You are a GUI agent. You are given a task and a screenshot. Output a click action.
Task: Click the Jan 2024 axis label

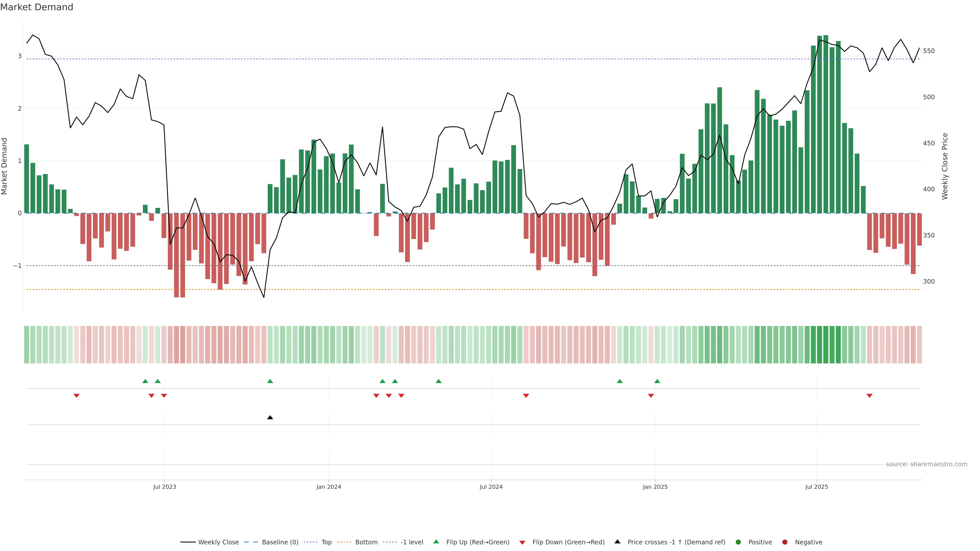click(329, 487)
